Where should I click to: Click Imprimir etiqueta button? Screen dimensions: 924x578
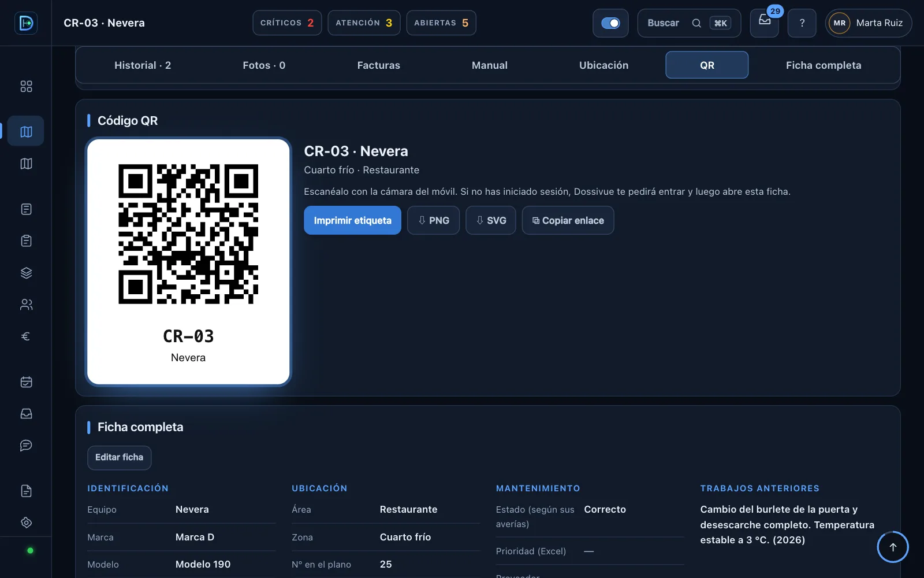pyautogui.click(x=352, y=220)
